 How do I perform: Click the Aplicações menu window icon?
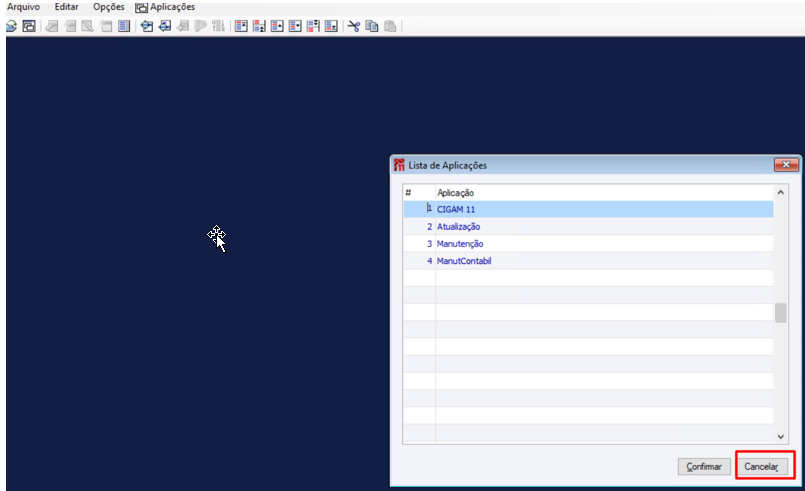pyautogui.click(x=141, y=8)
